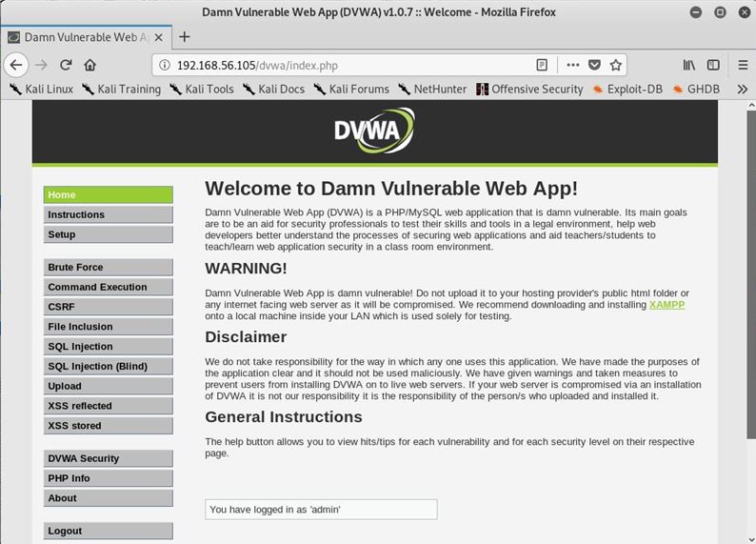
Task: Open the PHP Info page
Action: (x=108, y=478)
